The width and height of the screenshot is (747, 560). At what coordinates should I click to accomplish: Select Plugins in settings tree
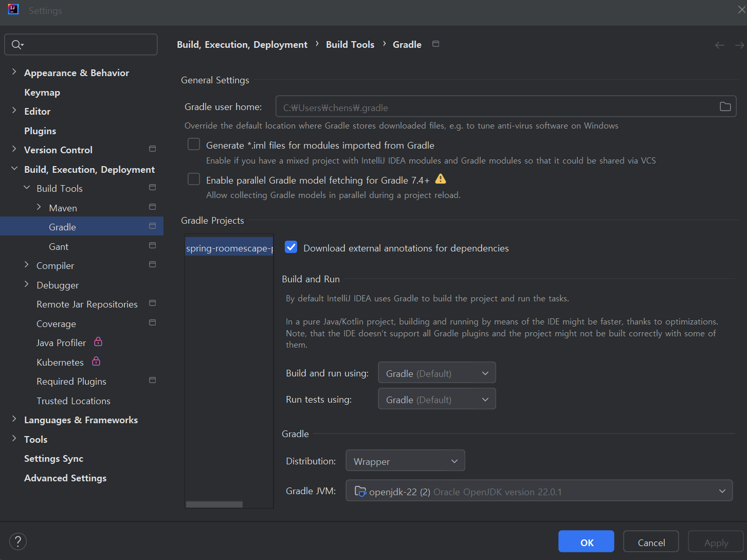tap(40, 131)
